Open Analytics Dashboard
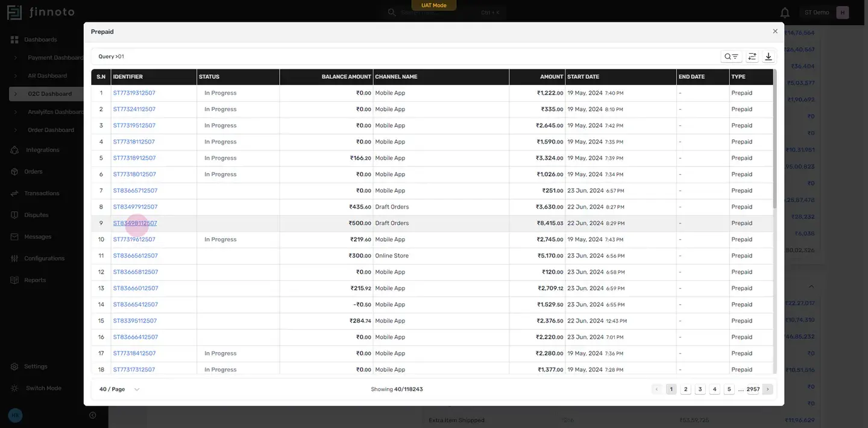Image resolution: width=868 pixels, height=428 pixels. [x=55, y=112]
